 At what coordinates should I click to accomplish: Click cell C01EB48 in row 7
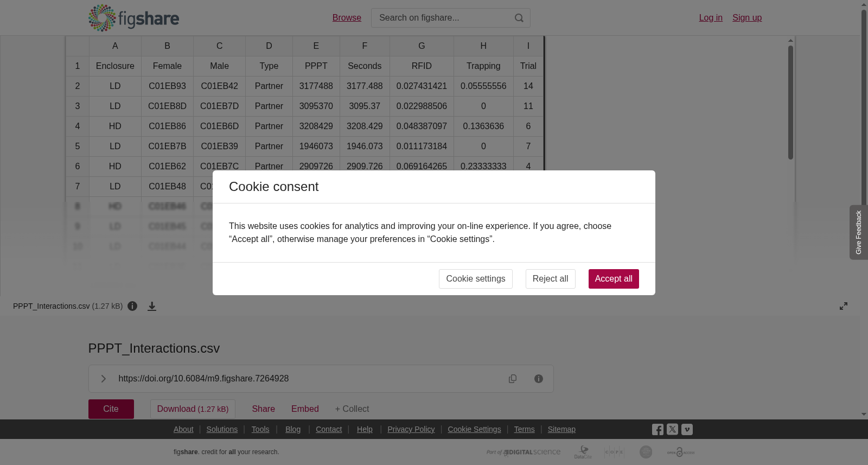click(x=167, y=187)
